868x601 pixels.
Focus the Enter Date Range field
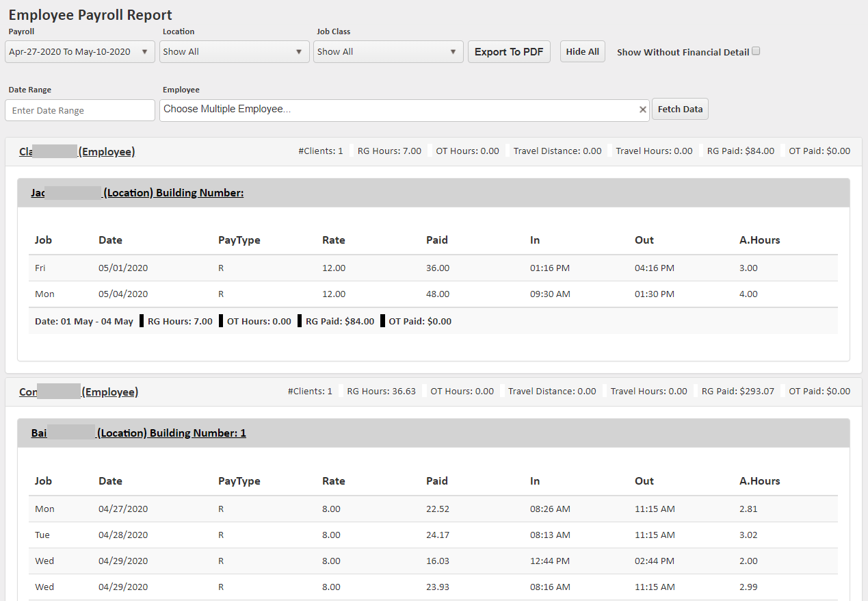coord(80,110)
